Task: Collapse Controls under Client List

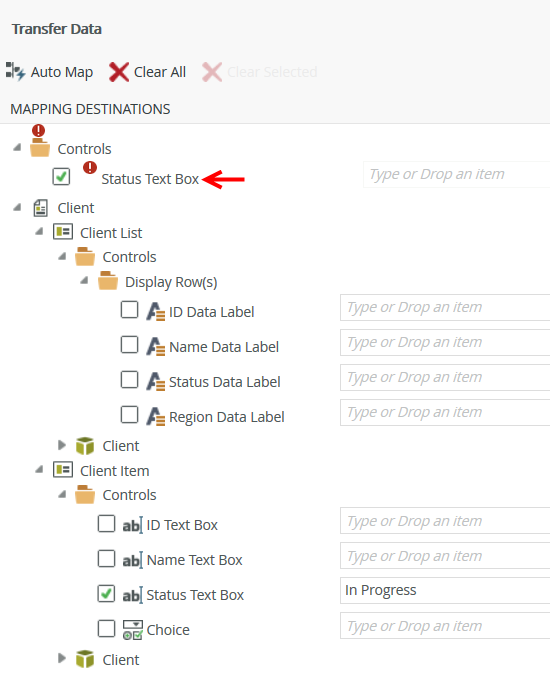Action: point(62,256)
